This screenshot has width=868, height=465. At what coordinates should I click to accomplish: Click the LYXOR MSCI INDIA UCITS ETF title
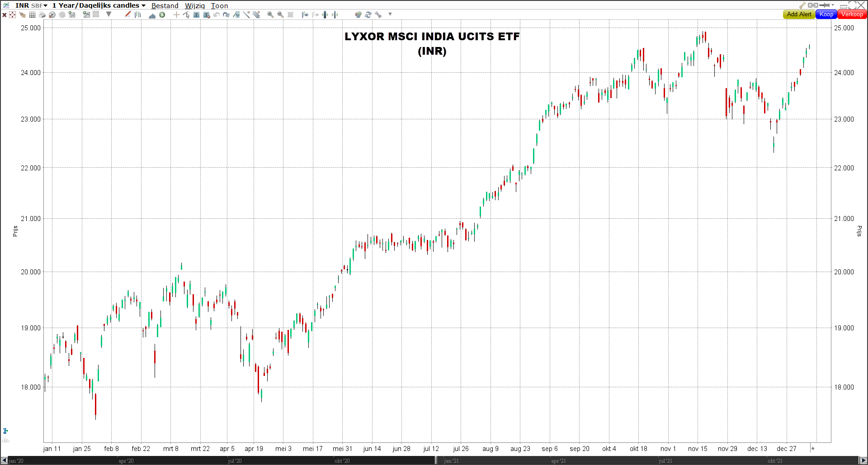pyautogui.click(x=432, y=37)
